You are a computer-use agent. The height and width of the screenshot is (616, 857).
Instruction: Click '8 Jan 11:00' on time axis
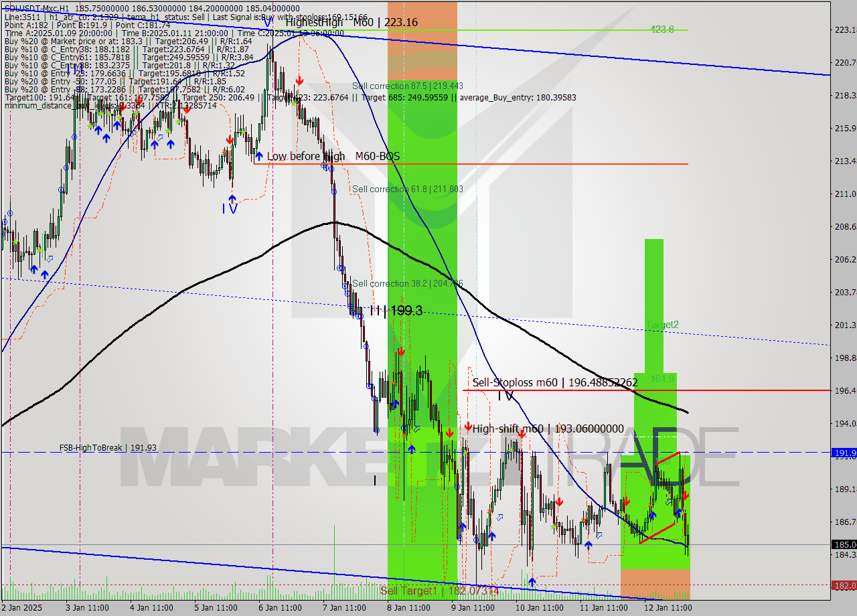click(408, 608)
